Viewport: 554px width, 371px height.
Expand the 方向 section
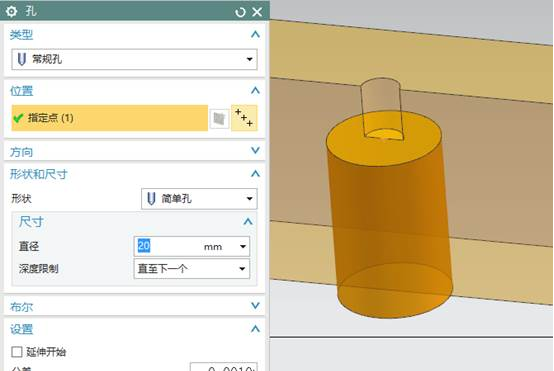point(255,151)
